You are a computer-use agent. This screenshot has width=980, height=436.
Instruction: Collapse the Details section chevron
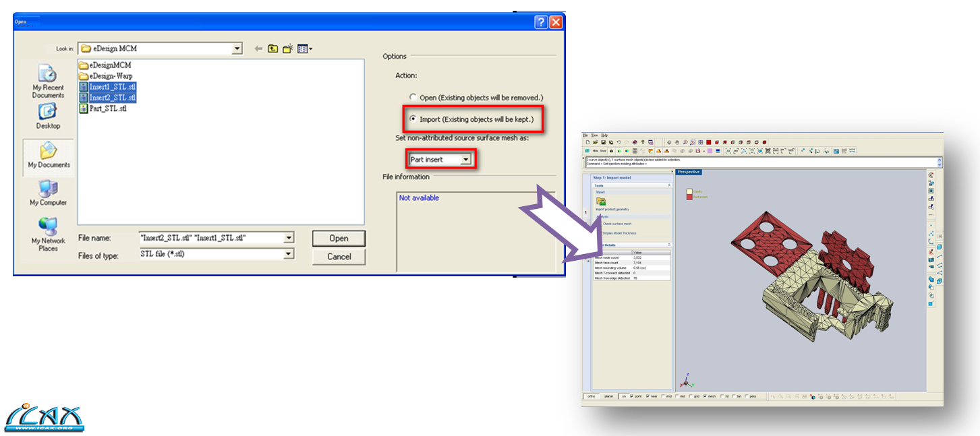tap(669, 245)
